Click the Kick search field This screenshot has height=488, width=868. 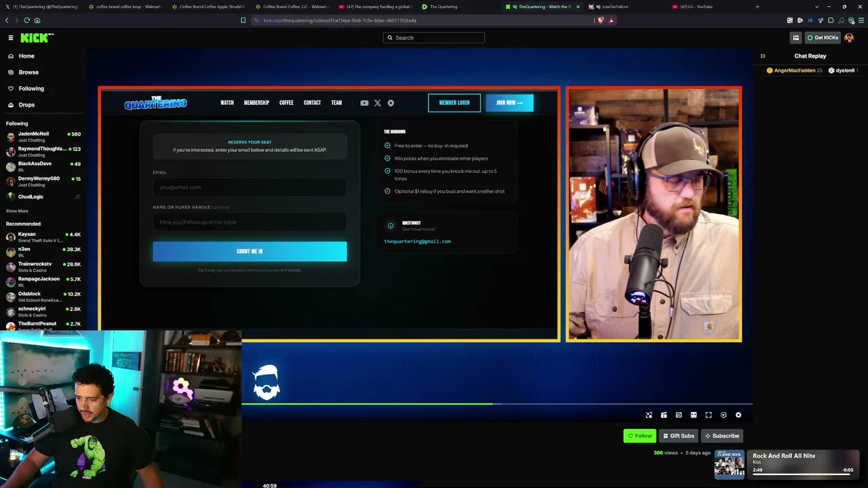point(434,38)
